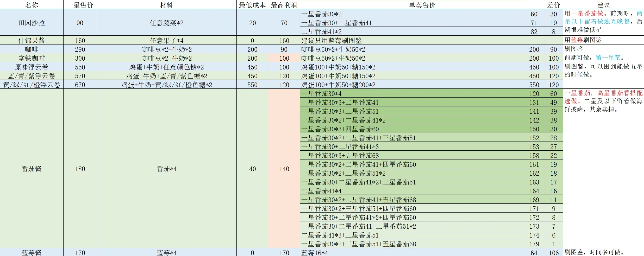Select the 一星售价 column header
This screenshot has width=644, height=256.
pyautogui.click(x=80, y=5)
